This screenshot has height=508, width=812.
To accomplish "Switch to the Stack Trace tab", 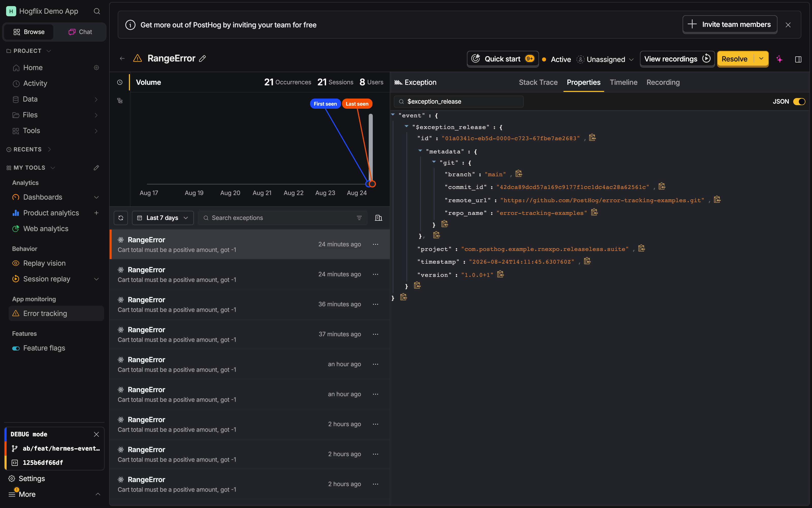I will 538,82.
